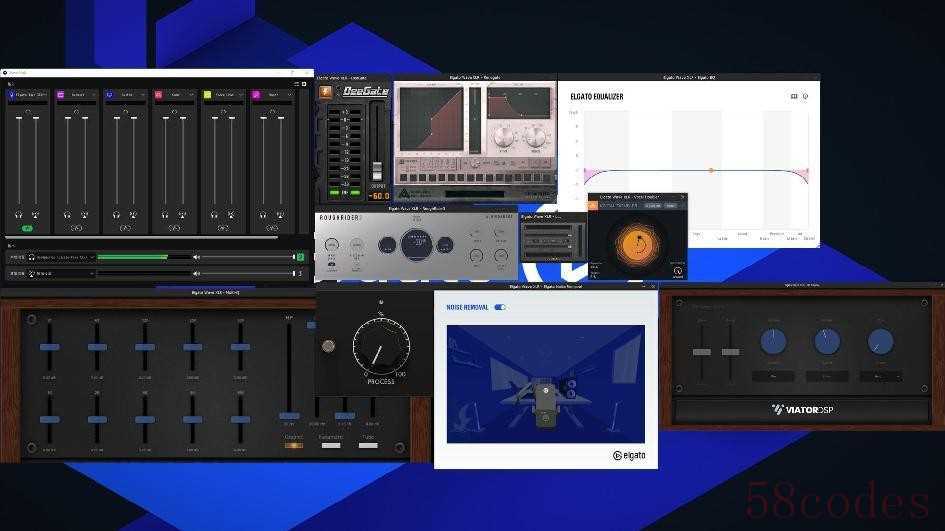Click the DeeGate threshold fader handle

pos(377,171)
